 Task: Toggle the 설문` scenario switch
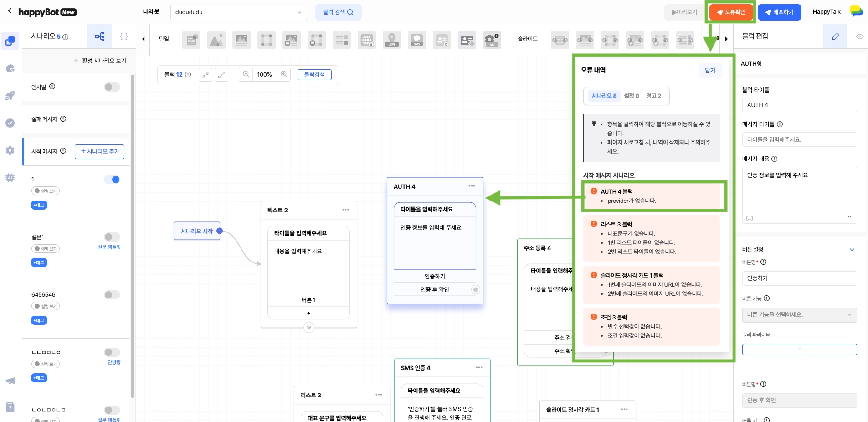(x=112, y=237)
